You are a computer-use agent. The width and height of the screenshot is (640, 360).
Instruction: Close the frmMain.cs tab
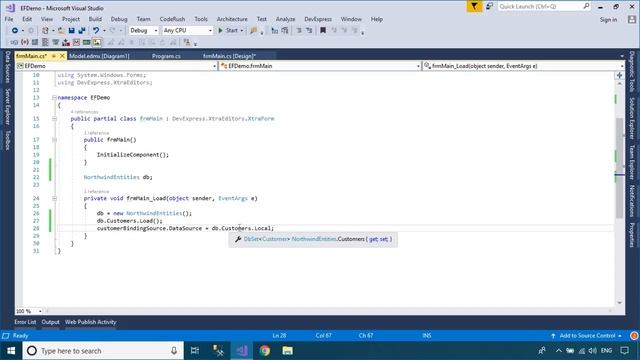click(62, 56)
